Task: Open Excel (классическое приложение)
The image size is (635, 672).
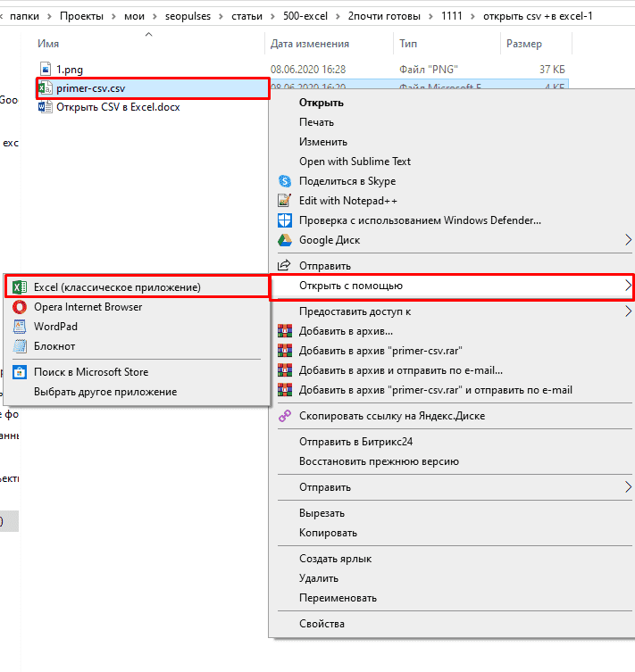Action: pyautogui.click(x=138, y=287)
